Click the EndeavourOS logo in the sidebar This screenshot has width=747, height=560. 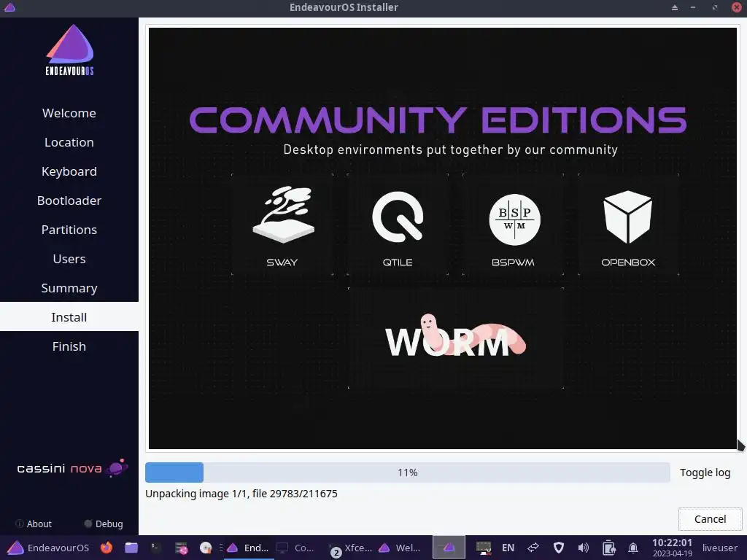pos(69,50)
